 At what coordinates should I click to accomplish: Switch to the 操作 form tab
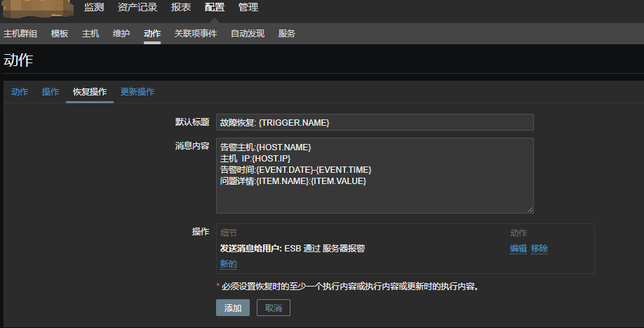[51, 92]
